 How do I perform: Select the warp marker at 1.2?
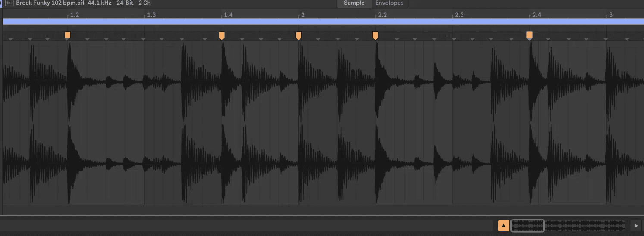click(67, 35)
